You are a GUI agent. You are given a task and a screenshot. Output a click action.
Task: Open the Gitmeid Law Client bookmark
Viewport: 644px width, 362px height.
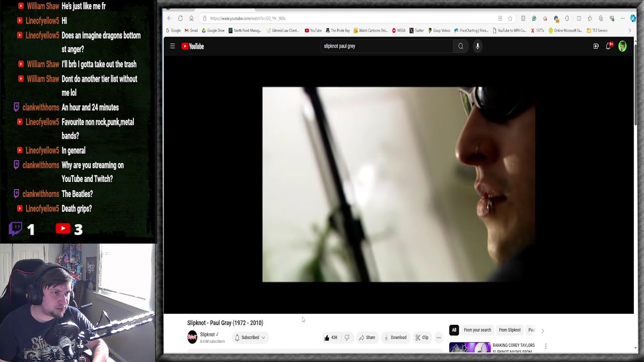[283, 30]
